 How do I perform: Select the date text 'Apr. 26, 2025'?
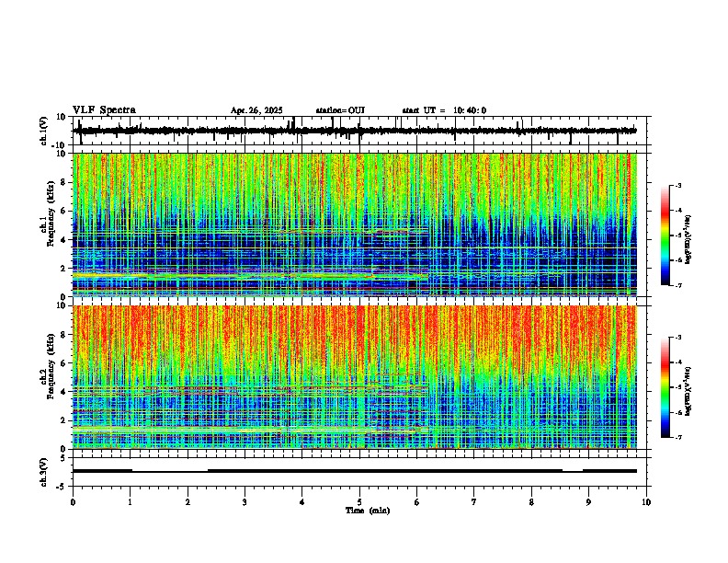tap(256, 110)
